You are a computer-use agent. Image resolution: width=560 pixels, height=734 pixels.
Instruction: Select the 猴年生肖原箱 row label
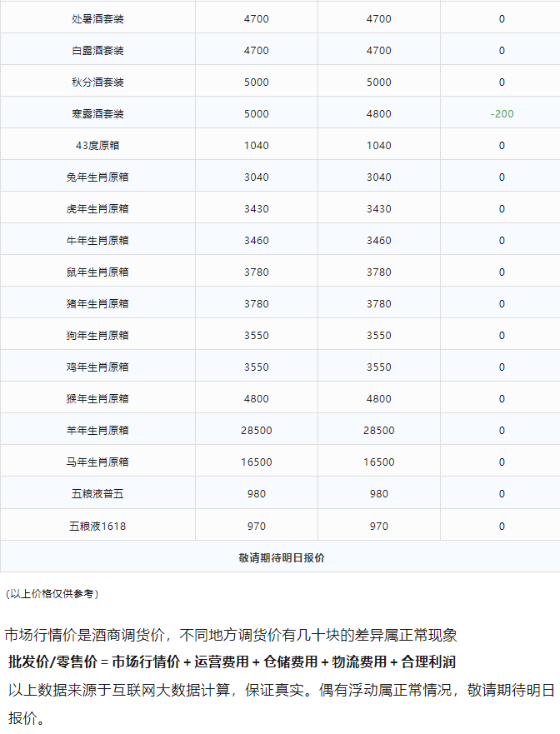tap(97, 399)
